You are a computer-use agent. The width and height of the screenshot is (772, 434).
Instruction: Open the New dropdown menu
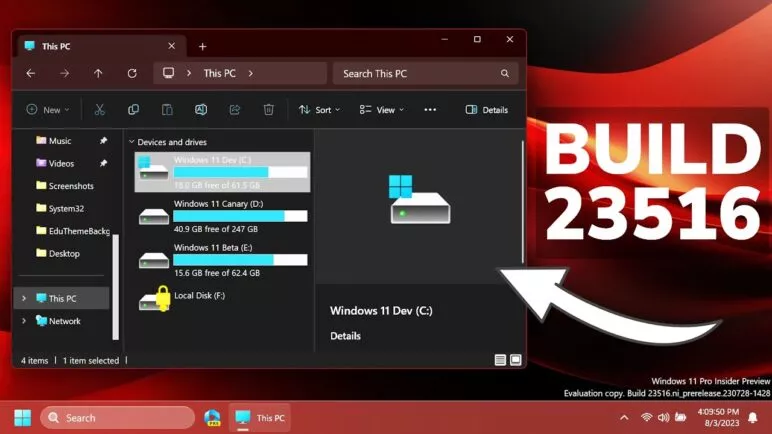[48, 110]
